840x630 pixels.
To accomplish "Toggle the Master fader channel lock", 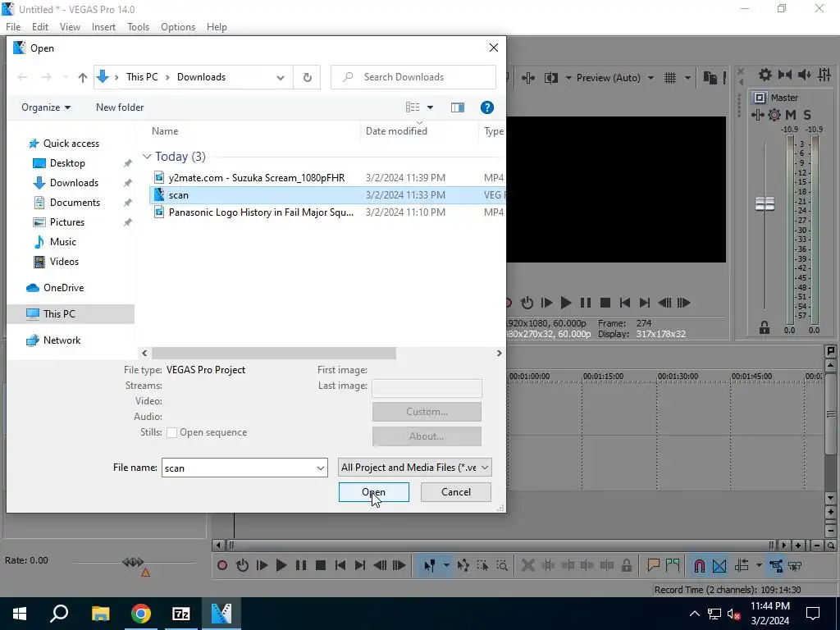I will click(x=765, y=327).
